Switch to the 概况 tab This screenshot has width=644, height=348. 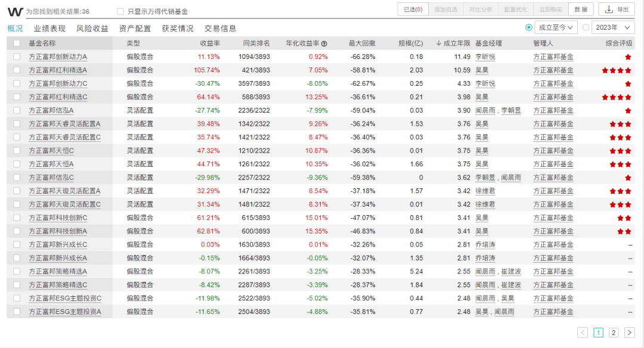pos(15,29)
